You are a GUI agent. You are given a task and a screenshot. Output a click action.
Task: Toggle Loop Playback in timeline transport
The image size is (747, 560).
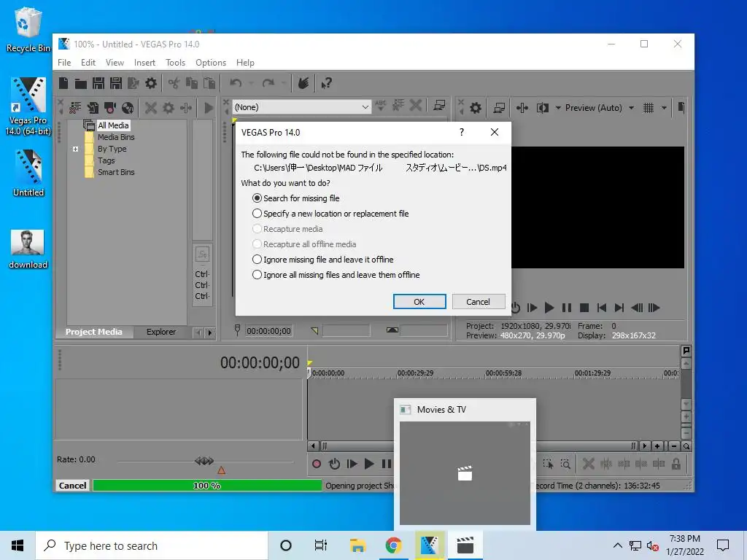[x=334, y=464]
